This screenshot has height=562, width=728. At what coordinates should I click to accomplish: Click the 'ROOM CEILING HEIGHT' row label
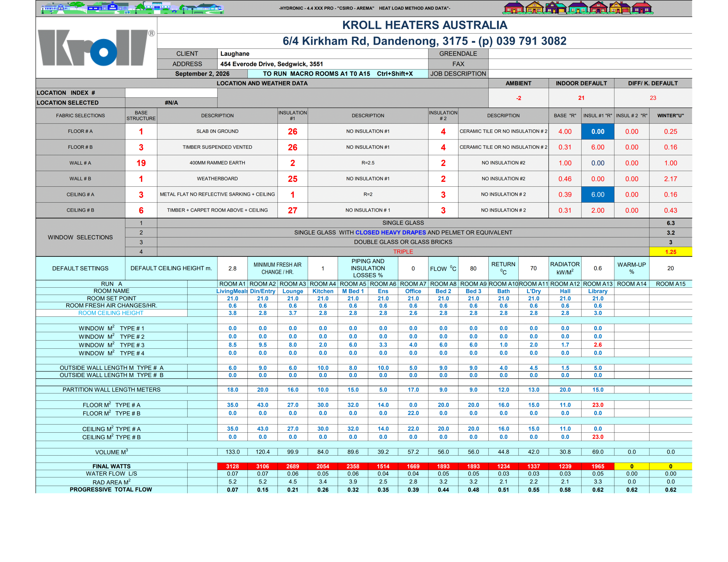coord(111,313)
